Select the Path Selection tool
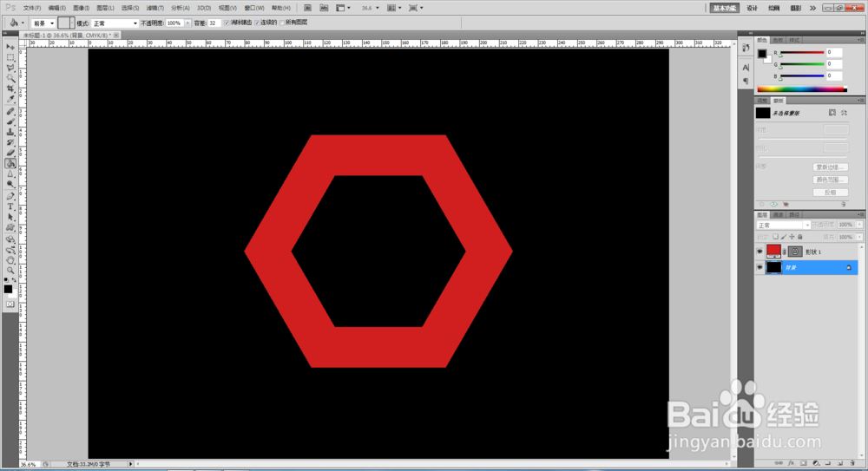This screenshot has width=868, height=471. pyautogui.click(x=10, y=218)
